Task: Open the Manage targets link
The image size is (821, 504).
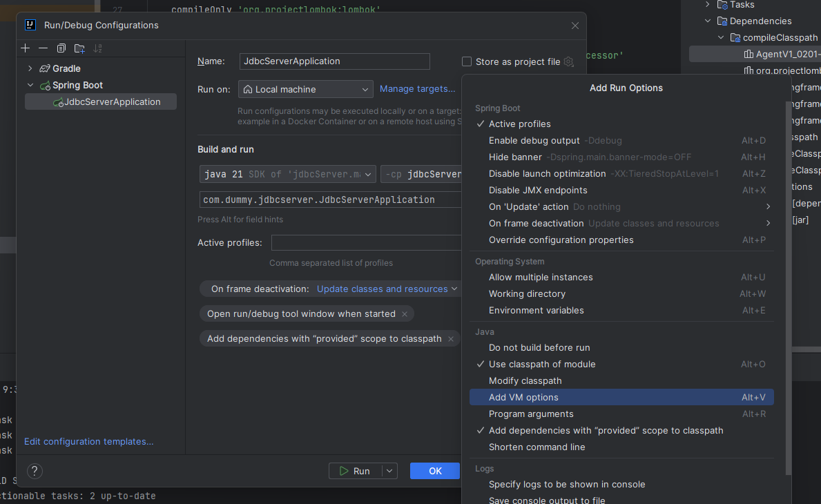Action: coord(417,89)
